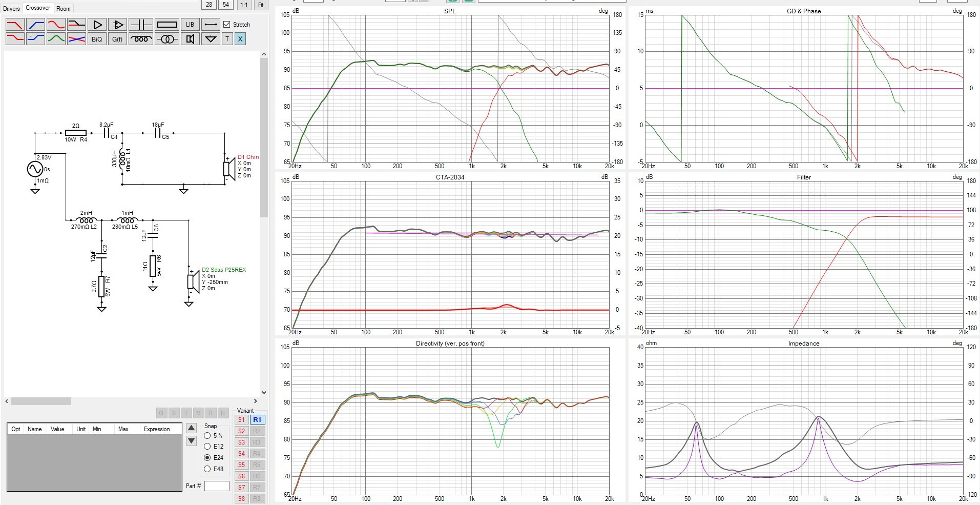Select the D1 driver speaker in schematic
The width and height of the screenshot is (980, 505).
(x=228, y=168)
